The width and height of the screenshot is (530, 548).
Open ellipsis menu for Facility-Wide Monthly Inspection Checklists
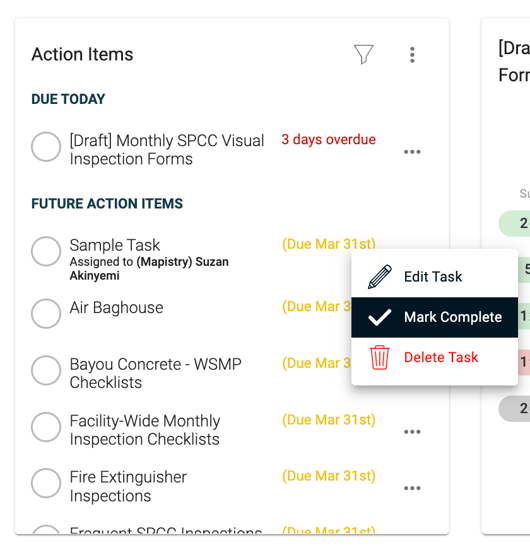(x=412, y=432)
